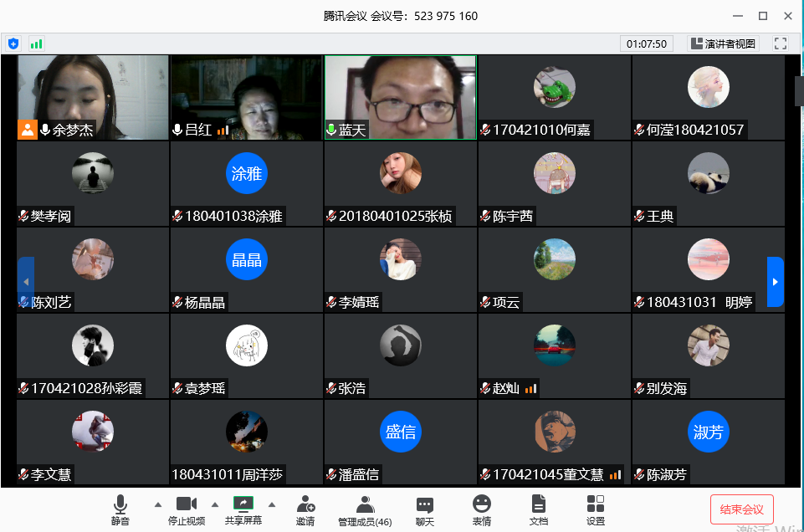Select 余梦杰 video tile
804x532 pixels.
point(93,97)
